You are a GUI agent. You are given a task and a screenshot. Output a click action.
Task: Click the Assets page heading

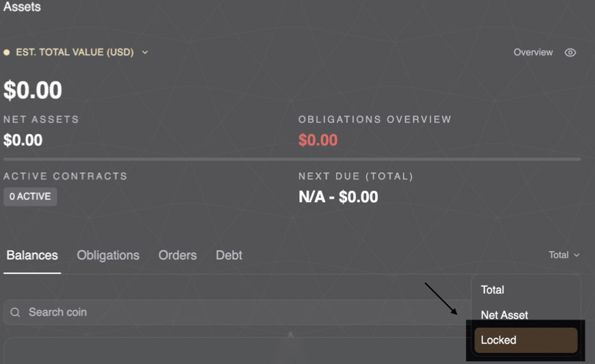click(22, 7)
